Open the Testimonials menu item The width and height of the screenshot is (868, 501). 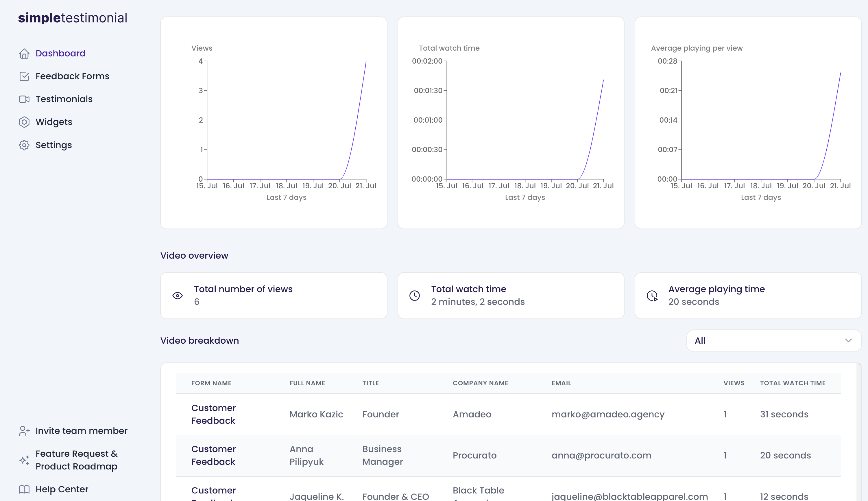[64, 99]
